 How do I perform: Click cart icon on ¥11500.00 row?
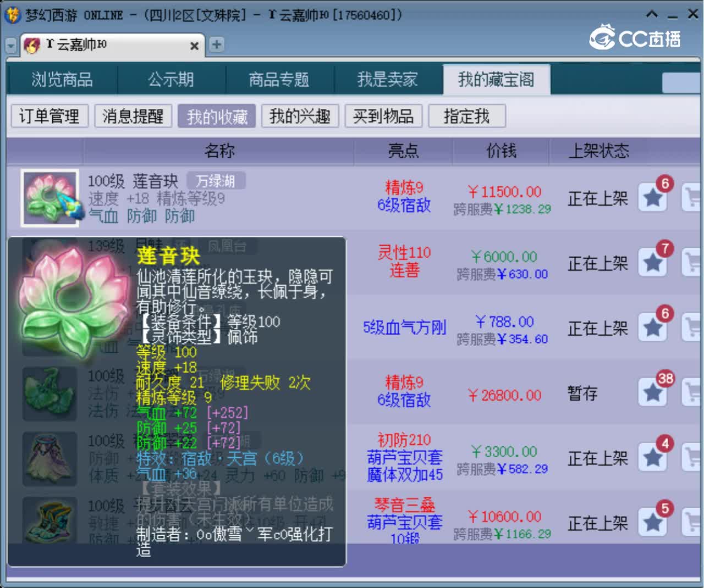click(x=692, y=197)
